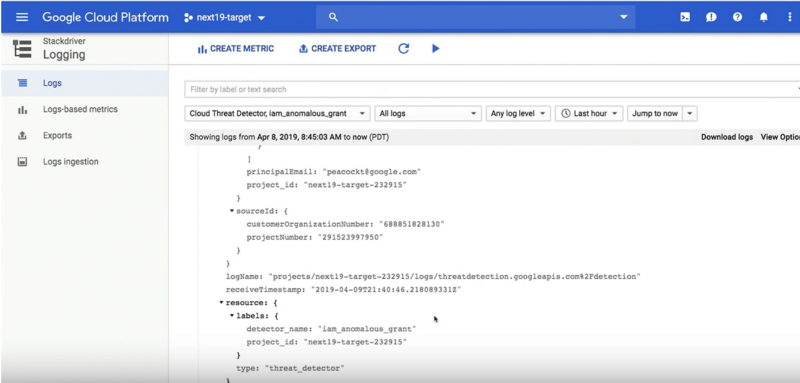The height and width of the screenshot is (383, 800).
Task: Open Cloud Threat Detector resource dropdown
Action: click(x=277, y=114)
